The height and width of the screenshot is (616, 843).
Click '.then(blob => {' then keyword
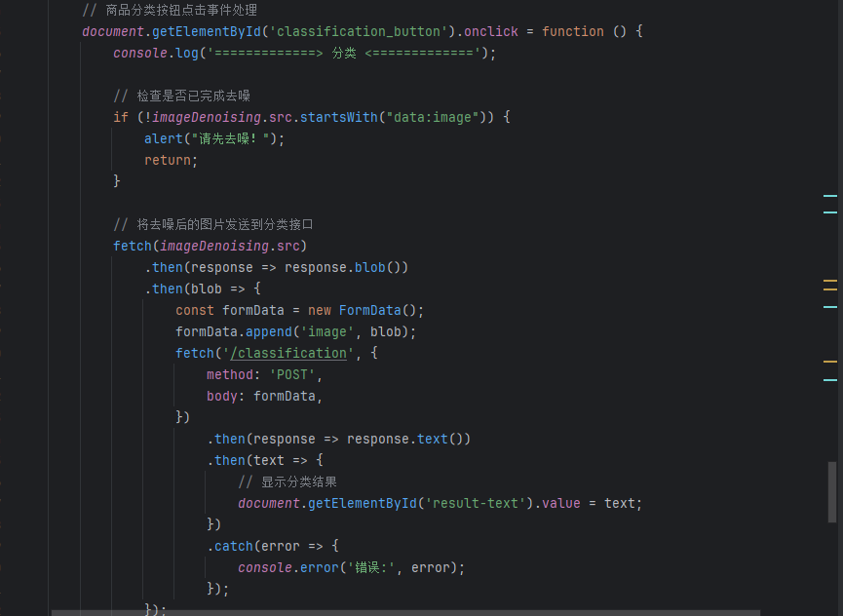pyautogui.click(x=168, y=289)
